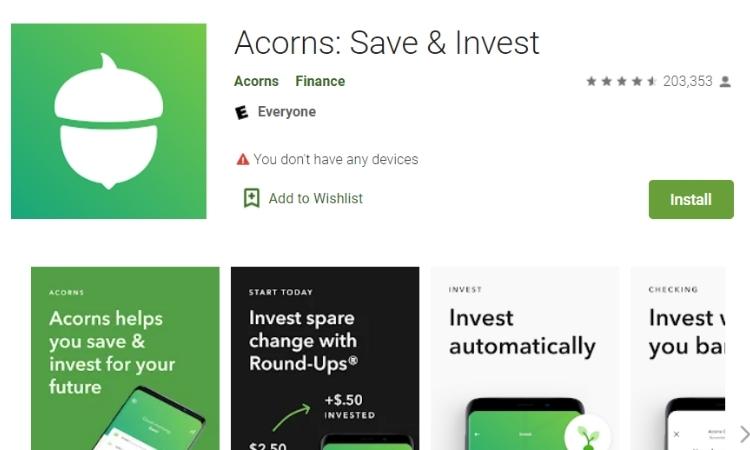Click the 'Acorns: Save & Invest' title
Image resolution: width=750 pixels, height=450 pixels.
(386, 43)
